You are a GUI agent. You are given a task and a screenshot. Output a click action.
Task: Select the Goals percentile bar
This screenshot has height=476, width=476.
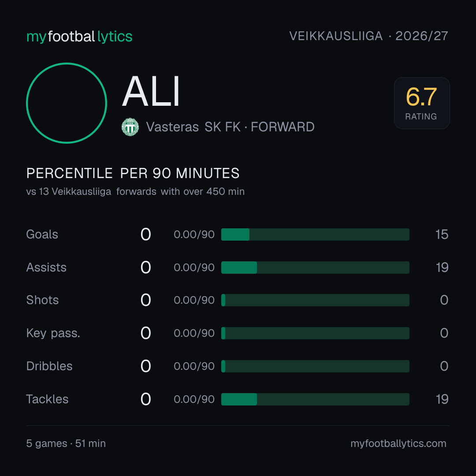pos(315,234)
